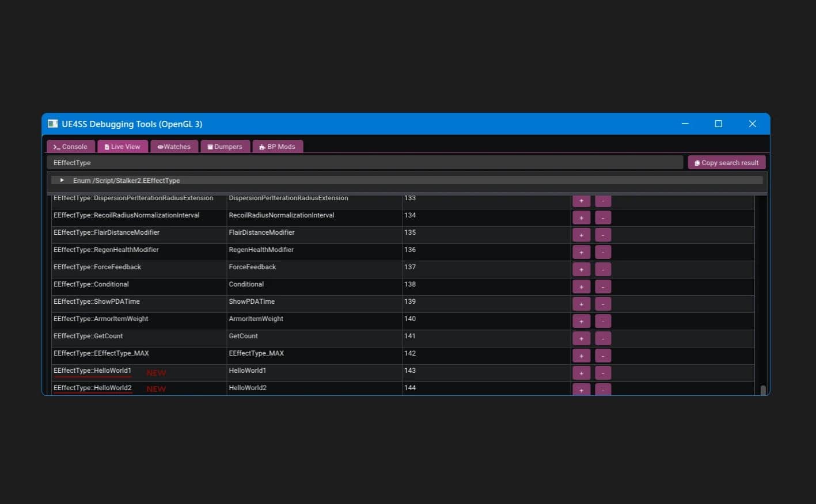Switch to the Live View tab
816x504 pixels.
pyautogui.click(x=123, y=147)
